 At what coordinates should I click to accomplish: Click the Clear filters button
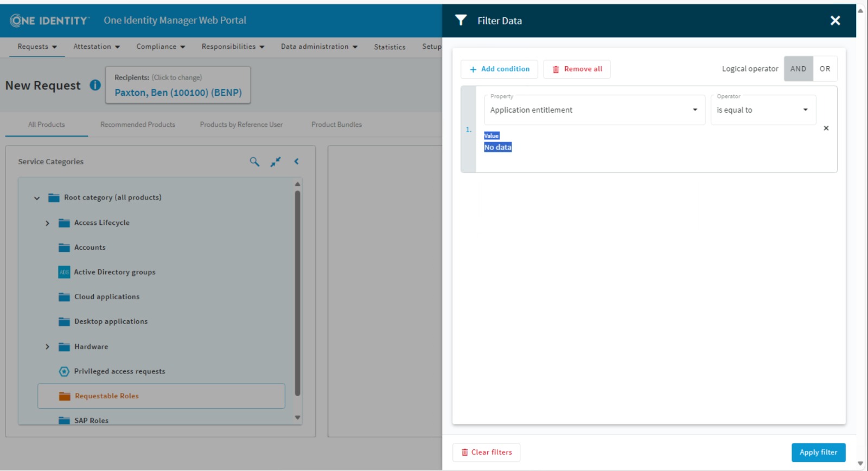coord(486,452)
